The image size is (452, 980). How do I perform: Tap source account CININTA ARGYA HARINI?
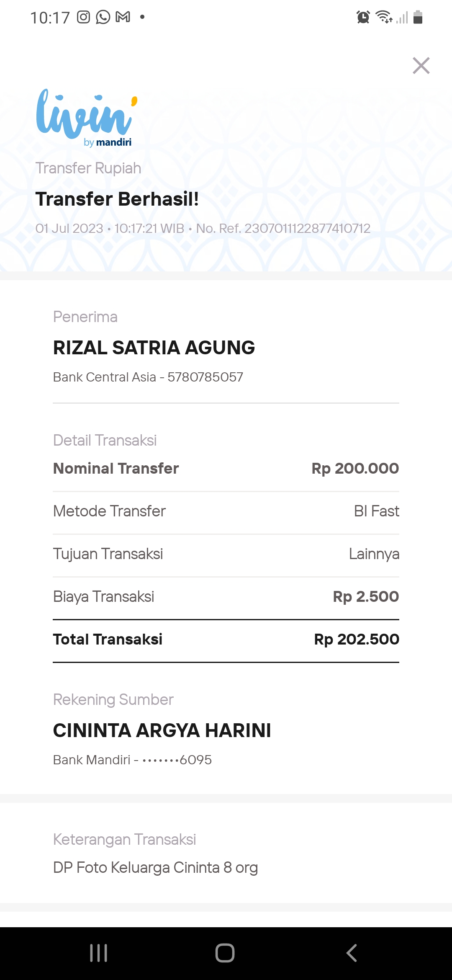click(162, 730)
